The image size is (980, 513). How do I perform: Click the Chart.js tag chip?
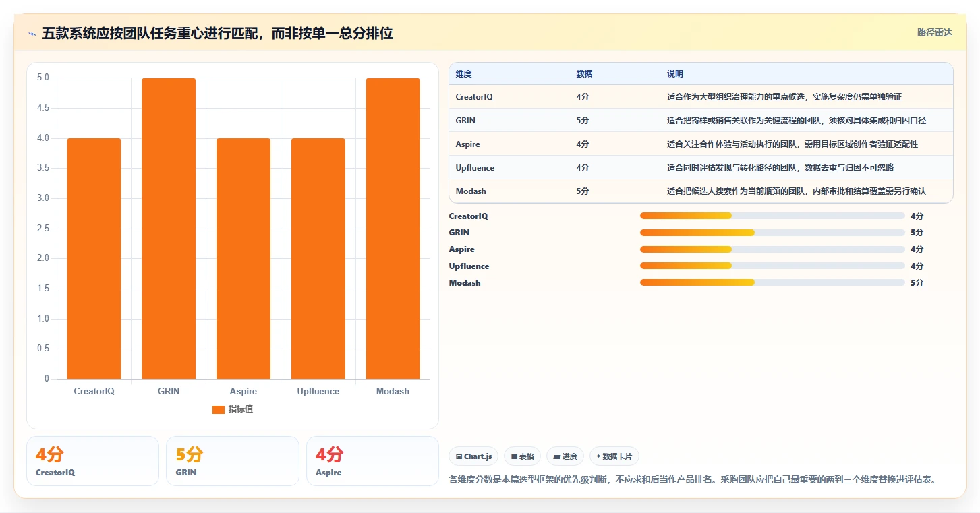pos(474,456)
